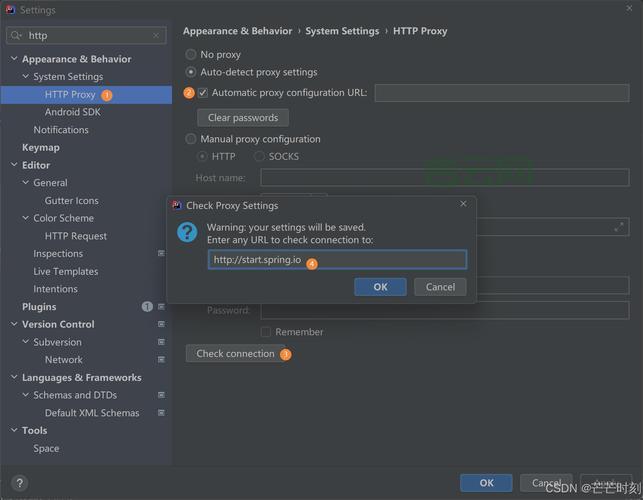Open the Keymap settings page
The image size is (643, 500).
pos(41,148)
